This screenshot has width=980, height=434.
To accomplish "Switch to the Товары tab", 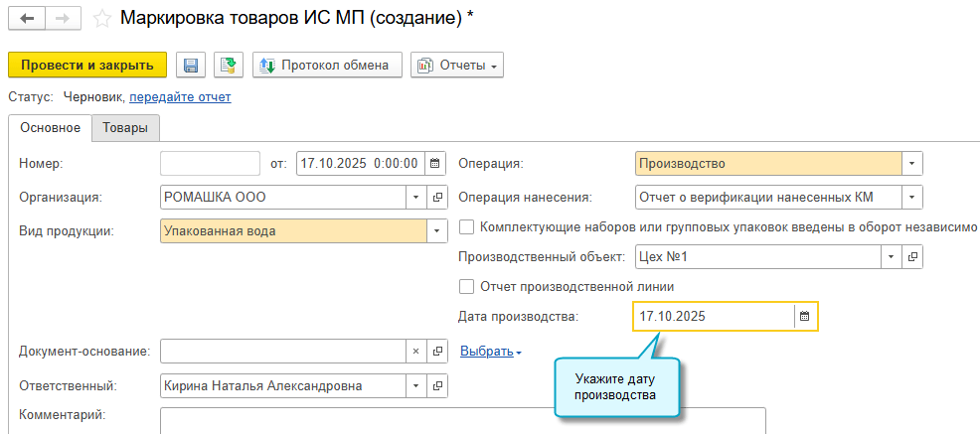I will pos(125,128).
